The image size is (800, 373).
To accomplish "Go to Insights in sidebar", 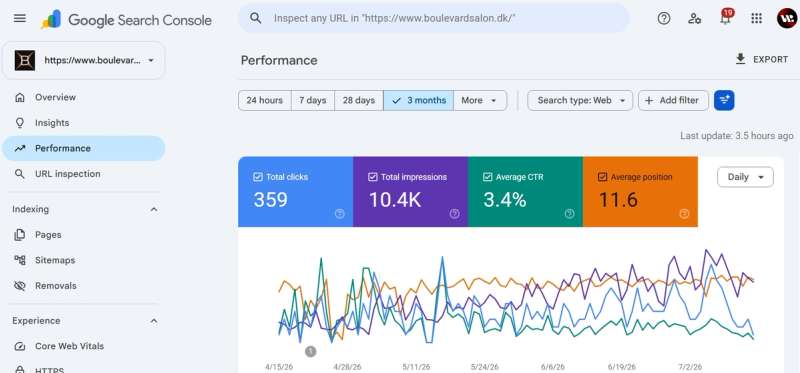I will click(84, 122).
